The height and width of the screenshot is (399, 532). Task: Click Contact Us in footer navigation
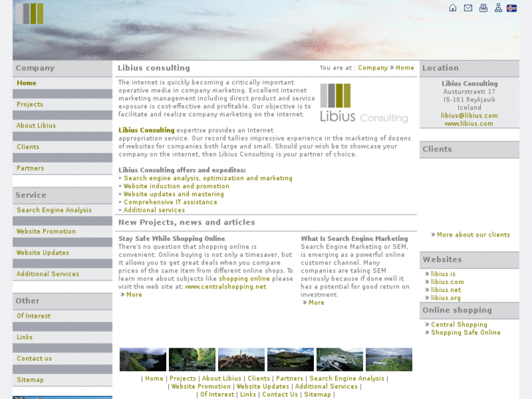pyautogui.click(x=280, y=395)
